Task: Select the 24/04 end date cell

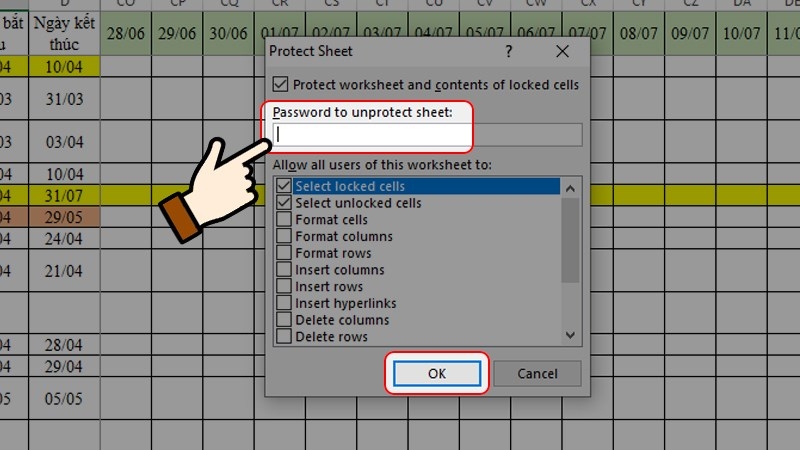Action: 64,238
